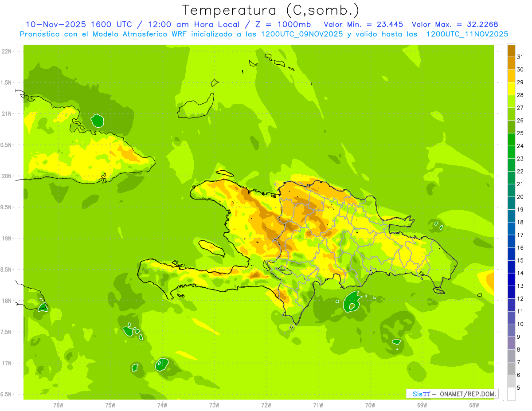Click the blue swatch between legend values 14 and 15
532x411 pixels.
tap(511, 267)
